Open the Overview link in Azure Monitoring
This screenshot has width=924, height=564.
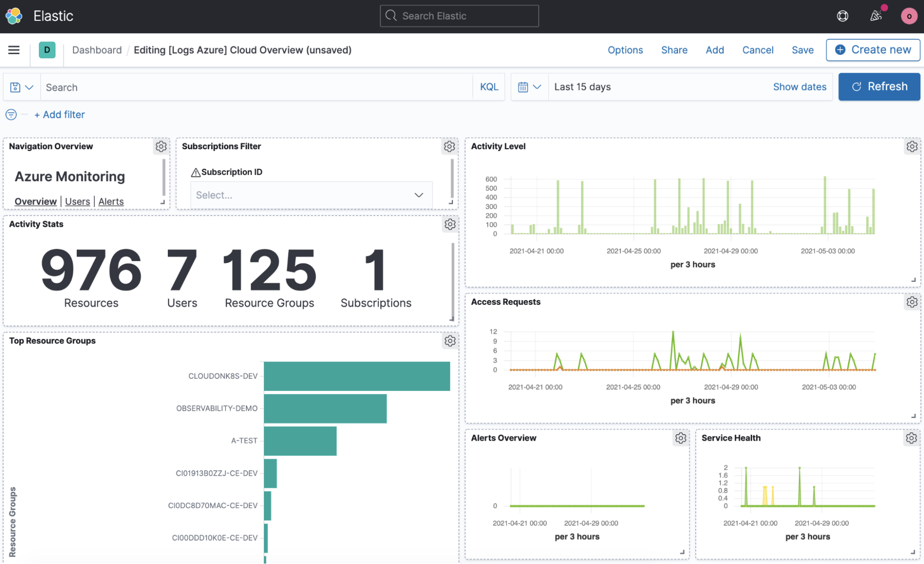click(36, 201)
